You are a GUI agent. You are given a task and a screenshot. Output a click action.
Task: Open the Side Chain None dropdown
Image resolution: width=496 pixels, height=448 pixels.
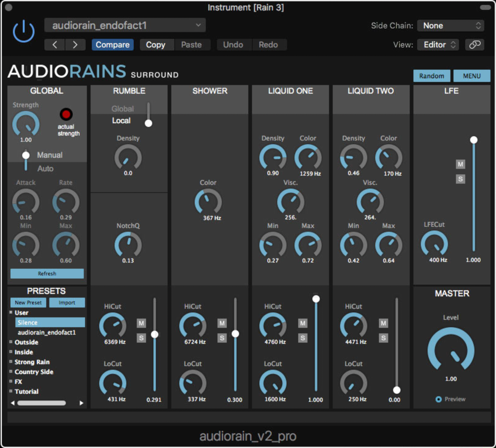pos(450,26)
